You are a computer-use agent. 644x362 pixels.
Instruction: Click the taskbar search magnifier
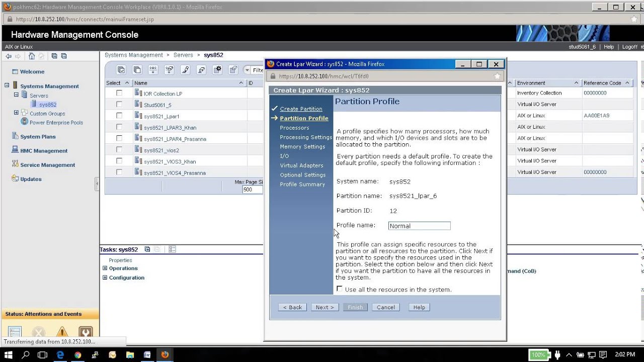pyautogui.click(x=26, y=354)
